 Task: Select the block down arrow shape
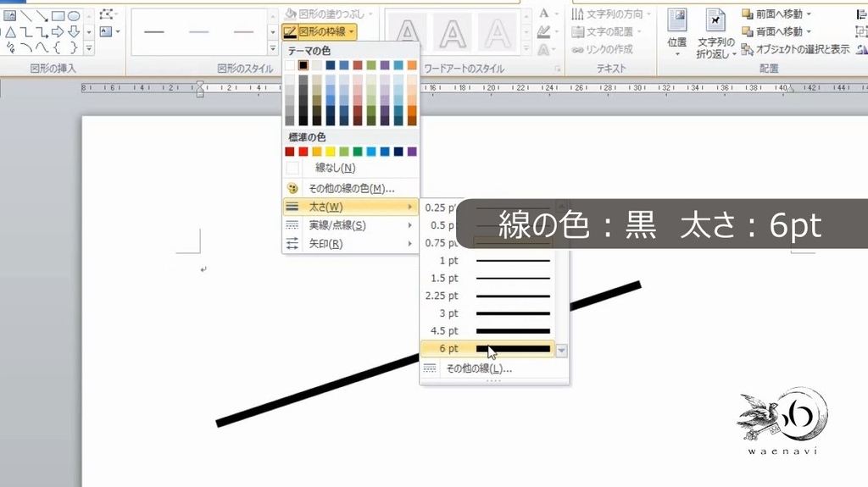coord(74,31)
